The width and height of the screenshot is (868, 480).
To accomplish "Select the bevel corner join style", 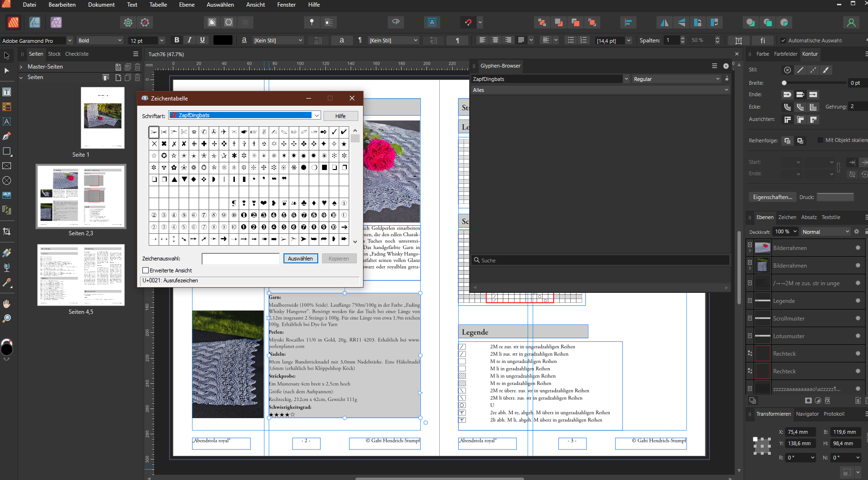I will [800, 107].
